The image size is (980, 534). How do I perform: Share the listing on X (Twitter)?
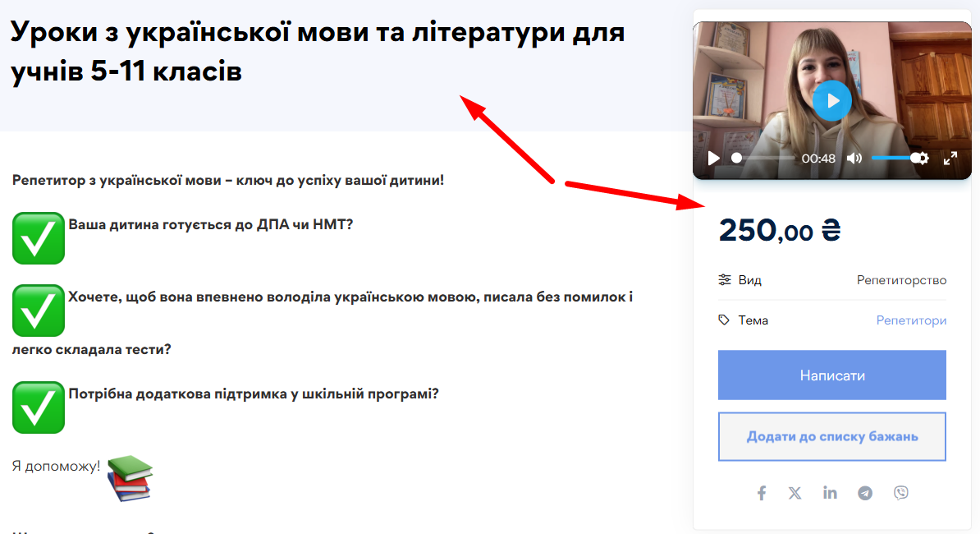pyautogui.click(x=795, y=493)
